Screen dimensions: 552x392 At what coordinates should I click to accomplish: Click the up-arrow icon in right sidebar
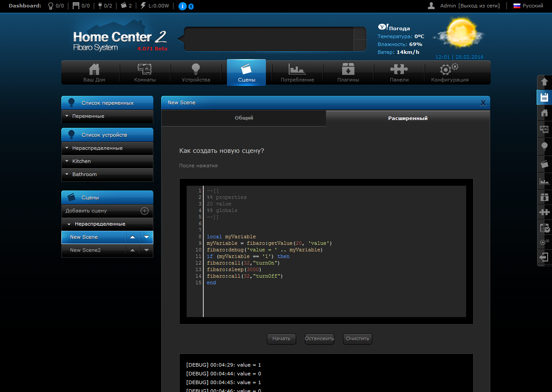tap(545, 82)
